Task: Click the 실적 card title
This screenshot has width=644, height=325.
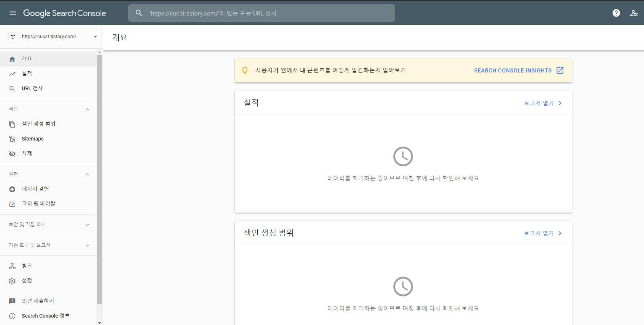Action: [x=251, y=103]
